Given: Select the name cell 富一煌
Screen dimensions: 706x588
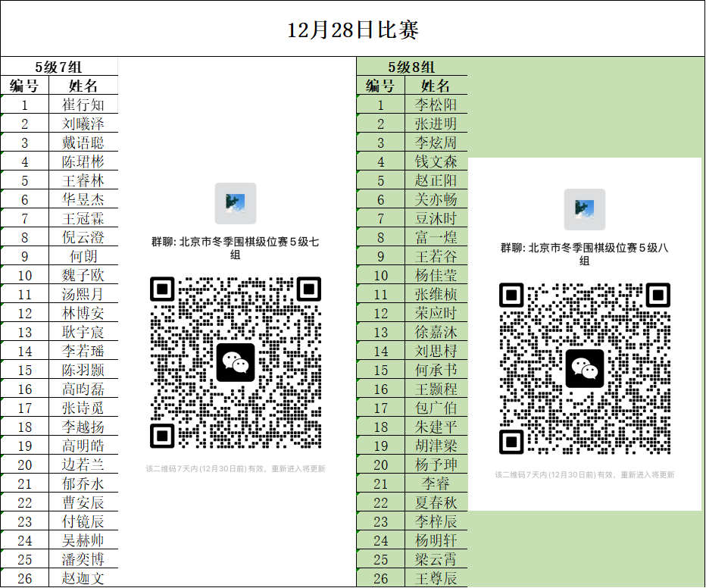Looking at the screenshot, I should pyautogui.click(x=436, y=237).
